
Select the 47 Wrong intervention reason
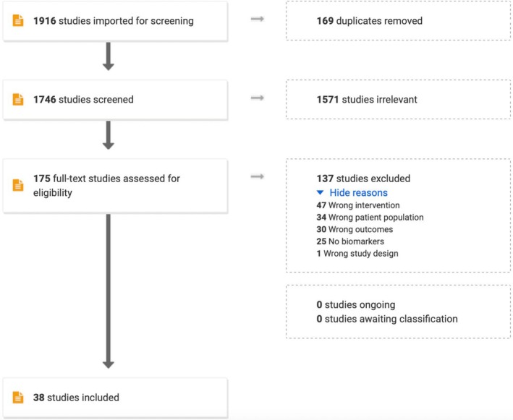click(x=358, y=205)
